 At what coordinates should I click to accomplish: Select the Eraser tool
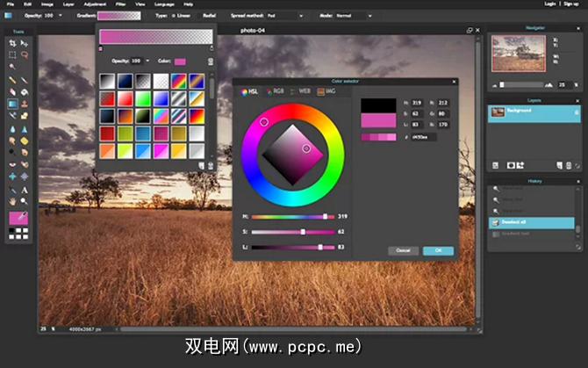[12, 92]
